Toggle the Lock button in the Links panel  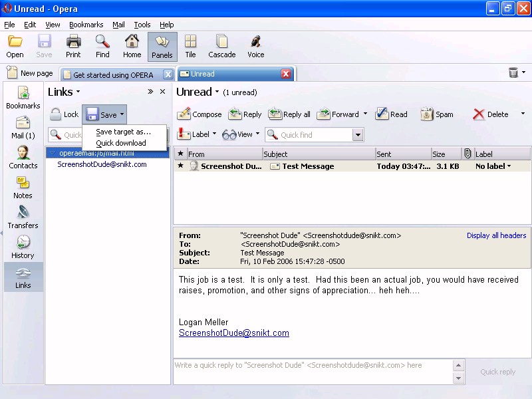[64, 114]
